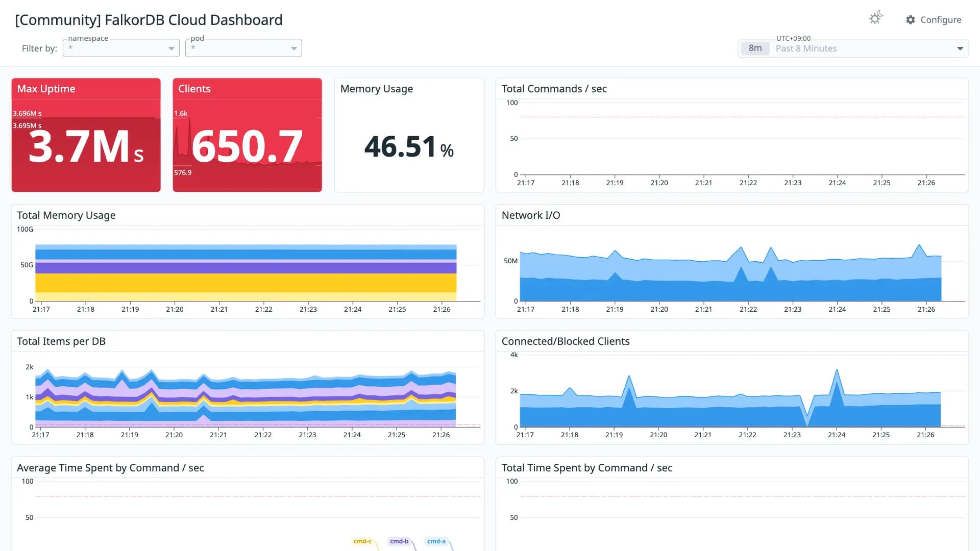Click the purple band in Total Memory Usage
The image size is (980, 551).
click(246, 268)
